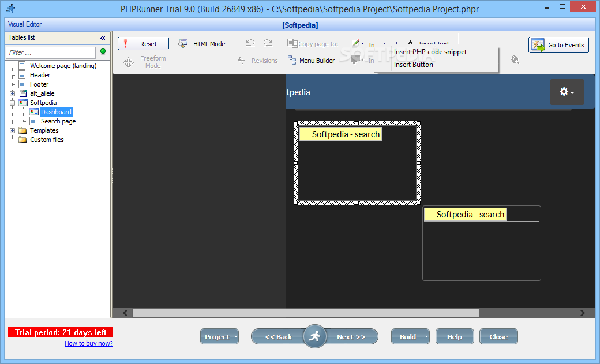Click the Visual Editor tab label
This screenshot has height=364, width=600.
(x=25, y=24)
